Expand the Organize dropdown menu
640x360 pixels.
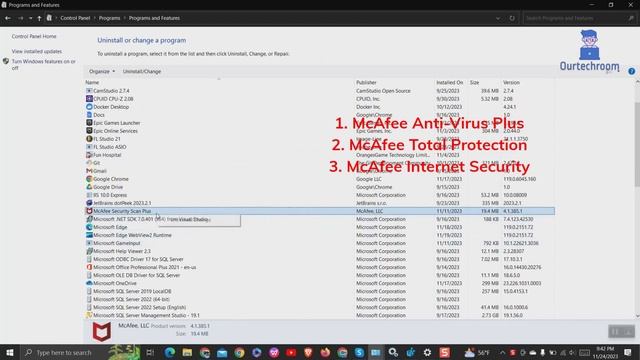click(102, 71)
